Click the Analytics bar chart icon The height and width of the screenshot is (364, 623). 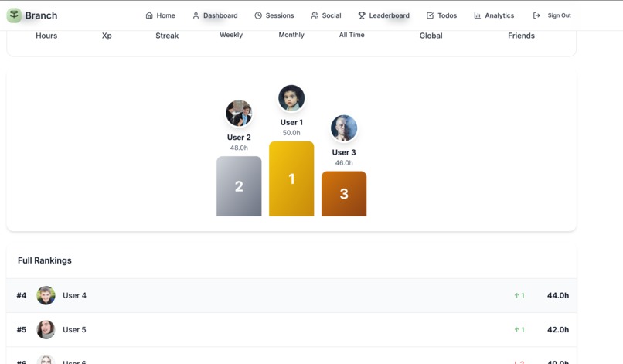pyautogui.click(x=477, y=15)
